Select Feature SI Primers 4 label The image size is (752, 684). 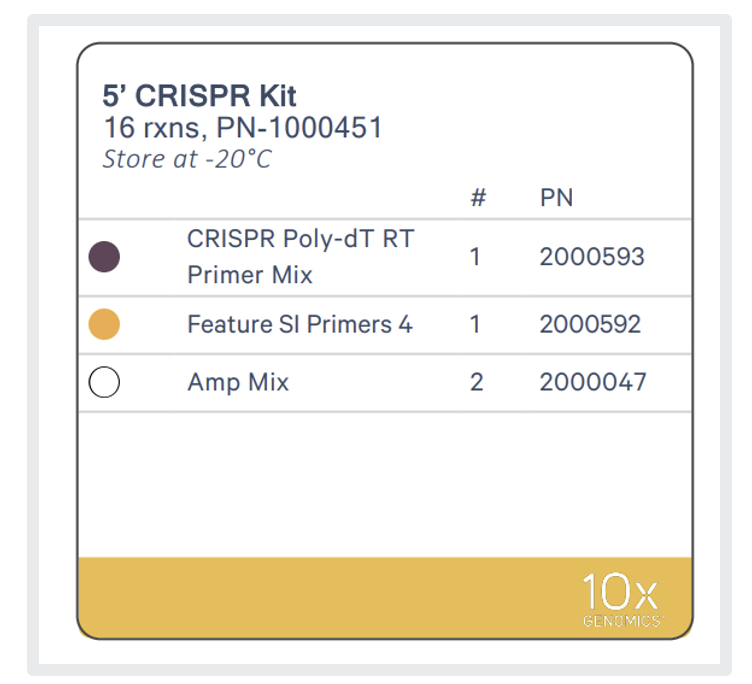[300, 324]
